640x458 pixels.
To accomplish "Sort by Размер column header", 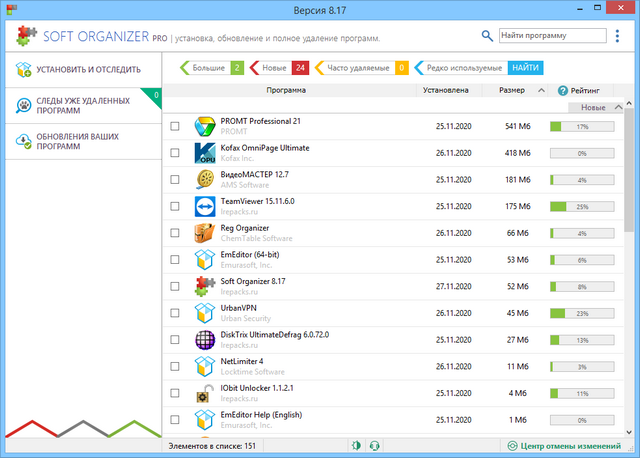I will [510, 90].
